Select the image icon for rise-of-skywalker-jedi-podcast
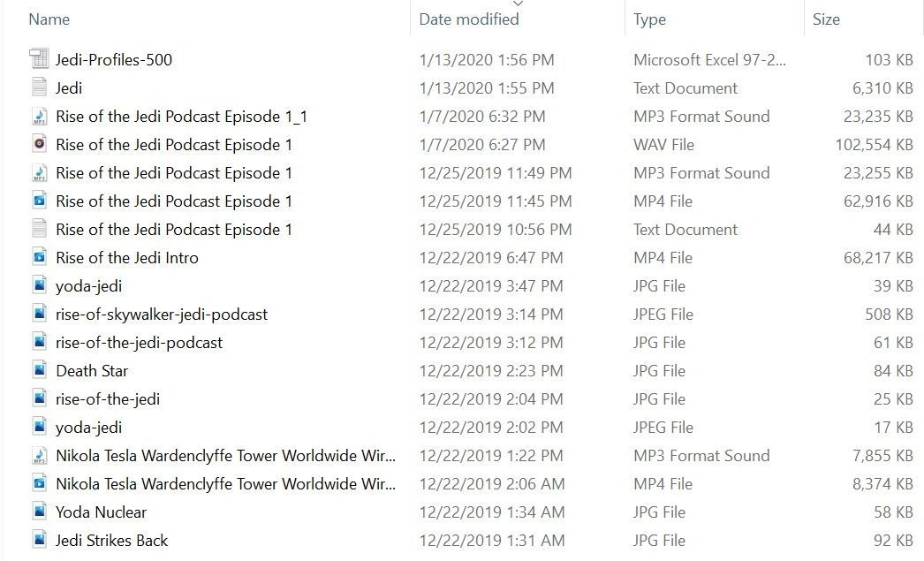The width and height of the screenshot is (924, 561). [39, 314]
